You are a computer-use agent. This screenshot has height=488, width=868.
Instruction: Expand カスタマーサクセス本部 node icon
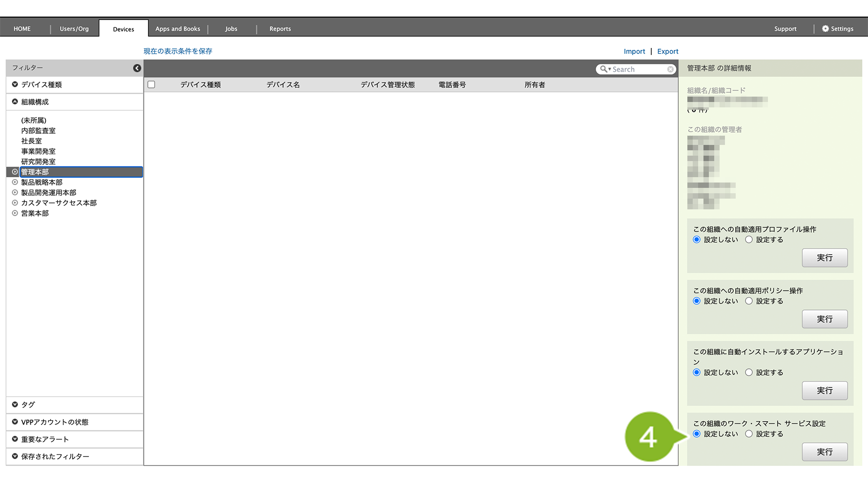(15, 203)
